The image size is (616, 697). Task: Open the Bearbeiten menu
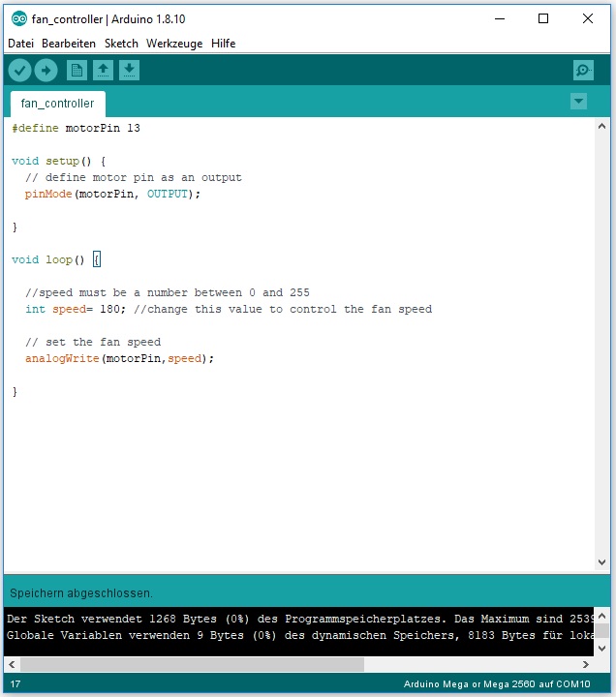(69, 44)
